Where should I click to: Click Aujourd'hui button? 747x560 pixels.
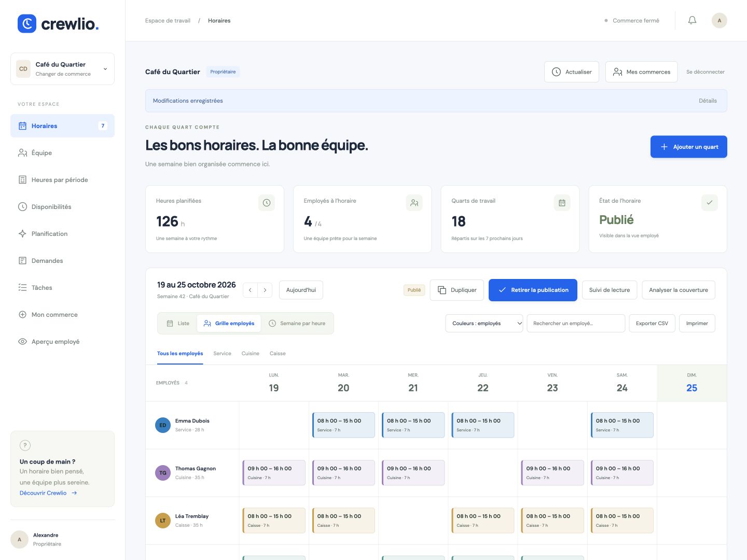[301, 290]
